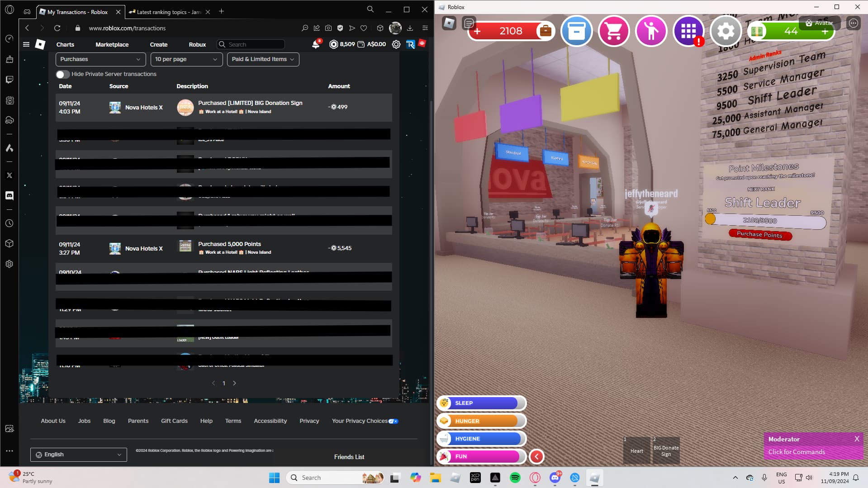Click the Windows taskbar search box

pos(336,478)
